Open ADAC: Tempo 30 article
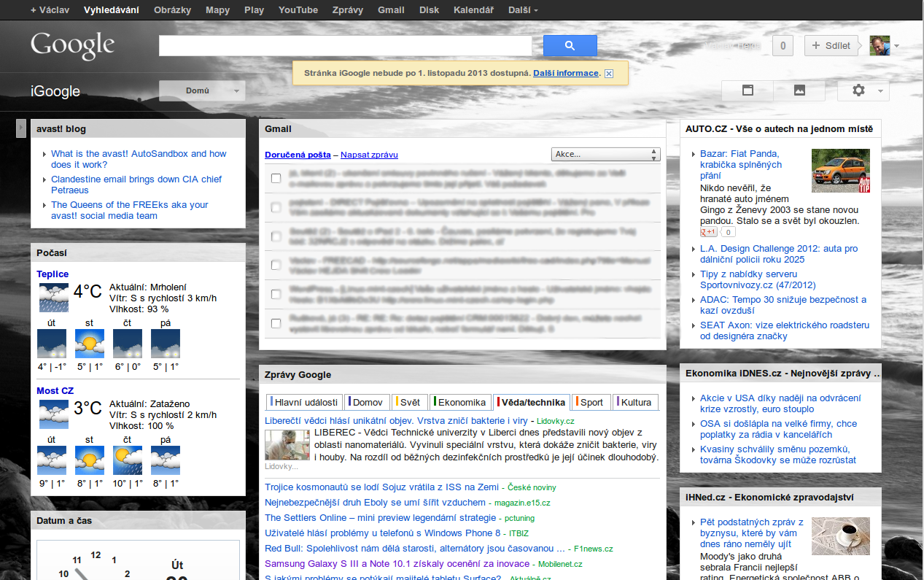The height and width of the screenshot is (580, 924). (x=783, y=305)
